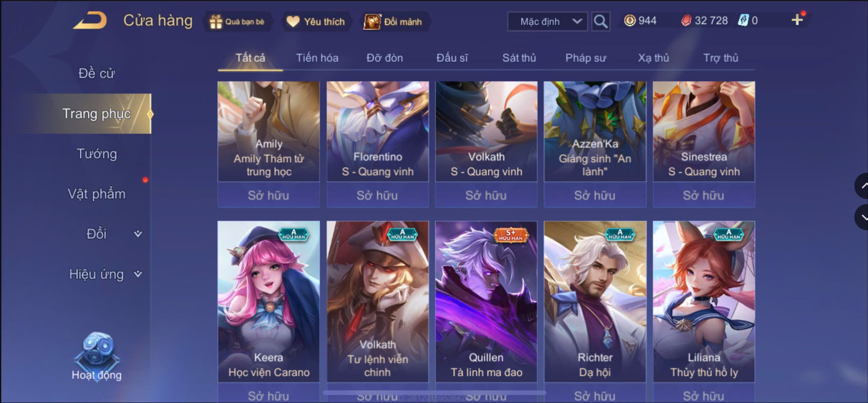Open the Hoạt động activity icon

click(x=96, y=357)
